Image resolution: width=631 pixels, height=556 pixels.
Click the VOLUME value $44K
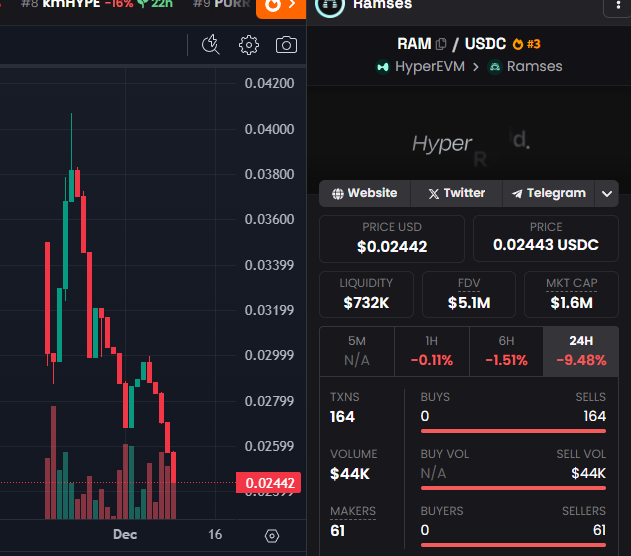tap(350, 474)
